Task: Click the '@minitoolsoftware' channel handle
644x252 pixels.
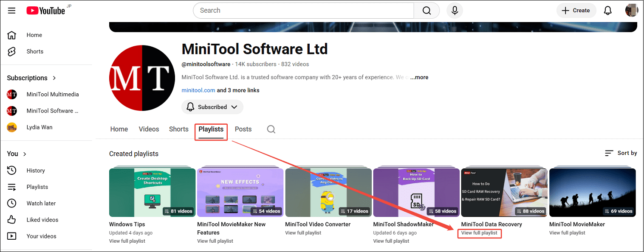Action: point(206,64)
